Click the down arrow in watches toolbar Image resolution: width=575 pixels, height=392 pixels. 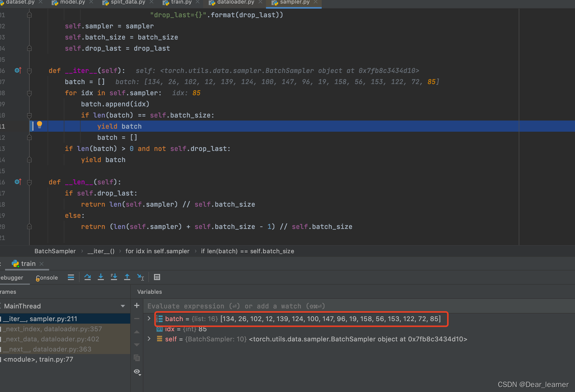pyautogui.click(x=137, y=345)
